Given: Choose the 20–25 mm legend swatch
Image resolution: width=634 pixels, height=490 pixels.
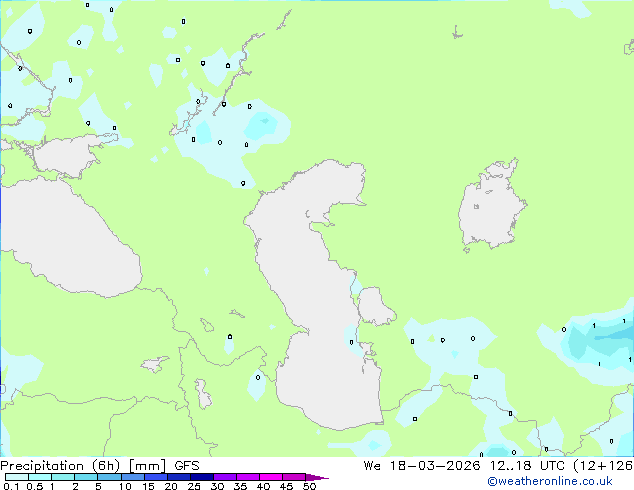Looking at the screenshot, I should [179, 477].
